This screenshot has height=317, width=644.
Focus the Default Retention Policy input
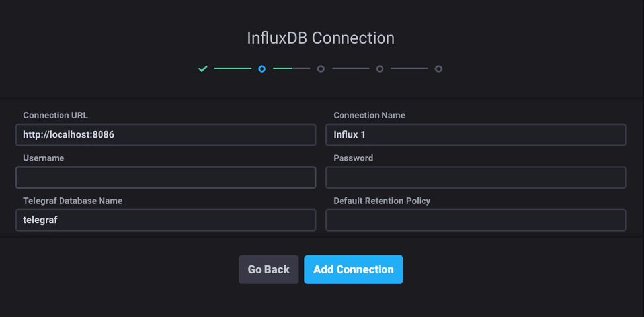475,220
